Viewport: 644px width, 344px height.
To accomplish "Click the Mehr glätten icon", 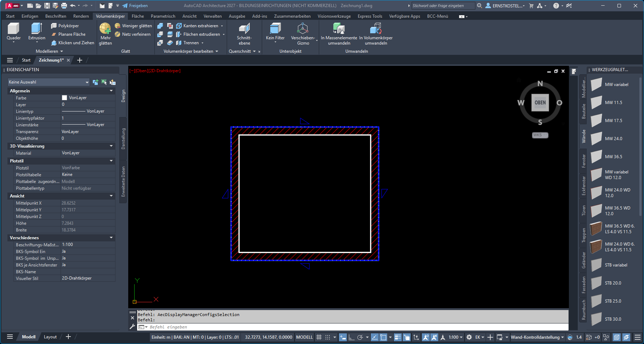I will tap(105, 28).
